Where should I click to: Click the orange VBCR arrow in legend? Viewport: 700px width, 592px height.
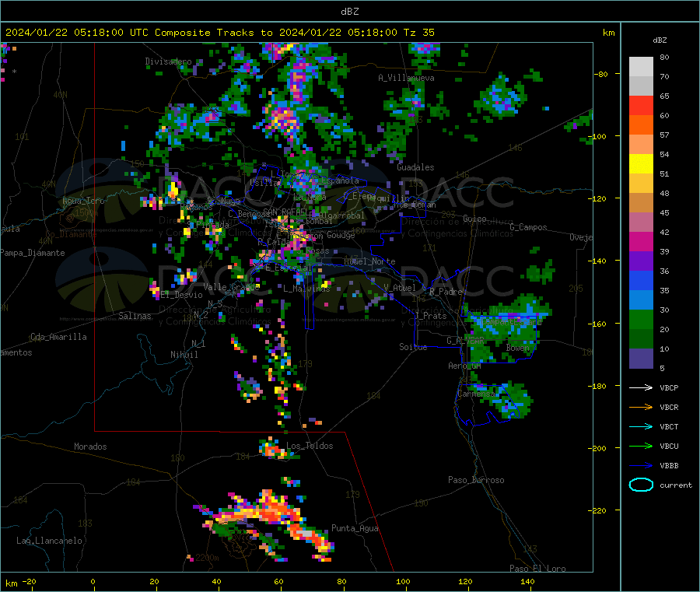pyautogui.click(x=641, y=407)
